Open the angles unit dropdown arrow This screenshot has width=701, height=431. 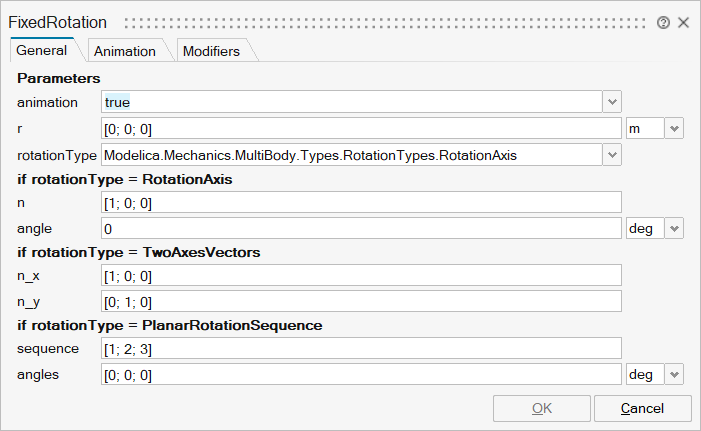coord(674,375)
